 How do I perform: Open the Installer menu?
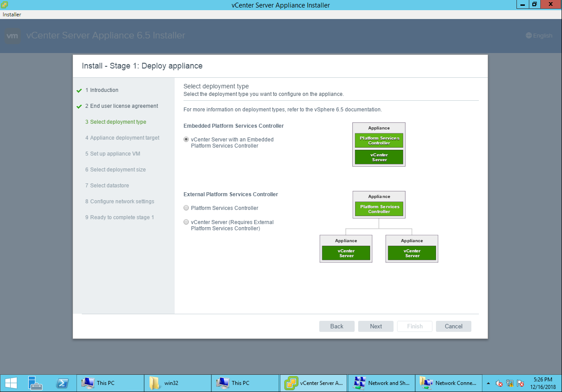(x=12, y=15)
